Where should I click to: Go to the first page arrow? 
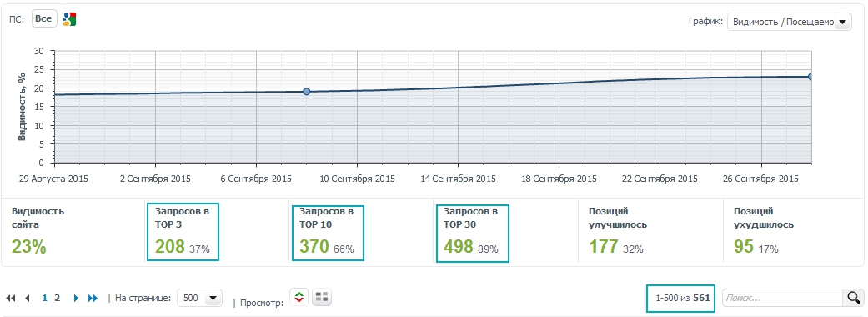click(x=11, y=298)
